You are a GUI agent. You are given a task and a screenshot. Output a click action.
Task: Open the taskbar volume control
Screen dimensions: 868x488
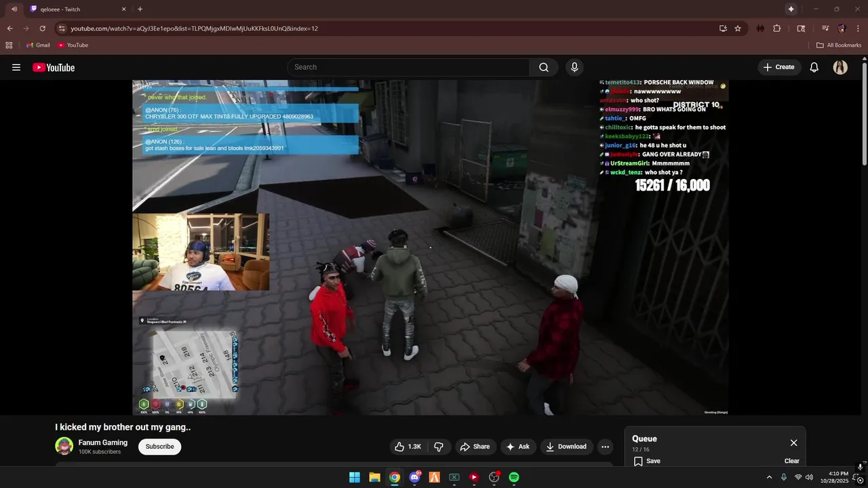pyautogui.click(x=809, y=477)
